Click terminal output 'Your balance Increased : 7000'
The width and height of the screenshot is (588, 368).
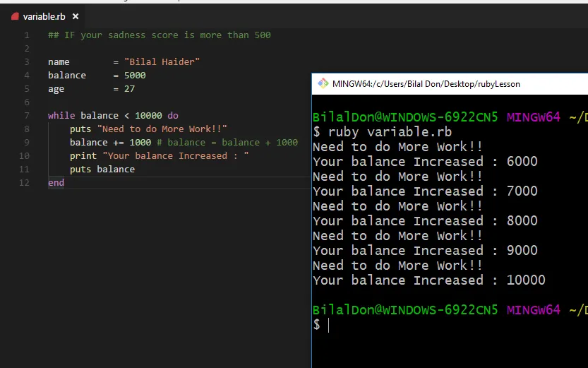(425, 191)
